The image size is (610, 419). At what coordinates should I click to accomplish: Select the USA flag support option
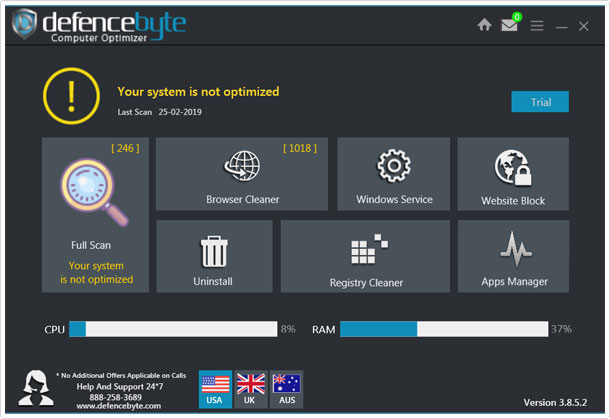(216, 389)
